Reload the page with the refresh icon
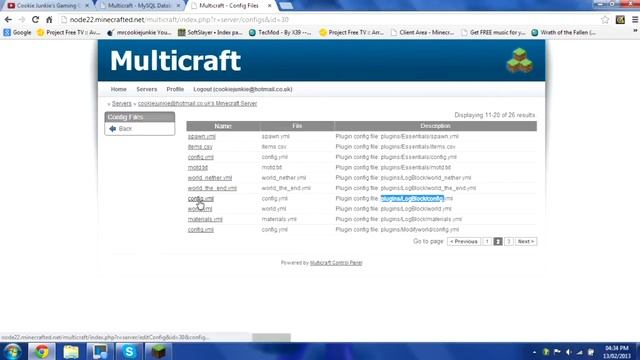Screen dimensions: 640x360 [36, 20]
